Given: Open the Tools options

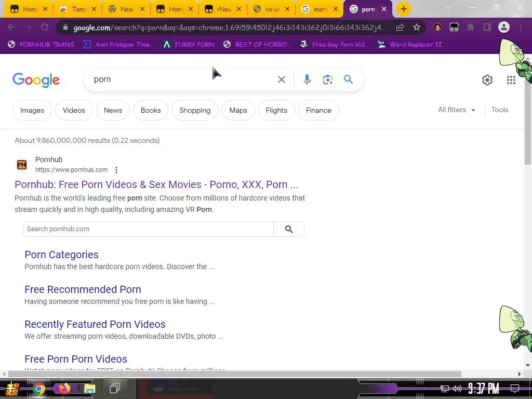Looking at the screenshot, I should click(x=500, y=110).
